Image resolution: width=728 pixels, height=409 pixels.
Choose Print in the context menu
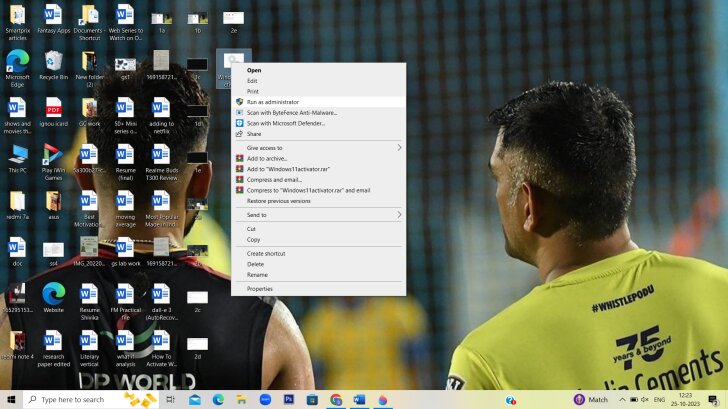(318, 91)
